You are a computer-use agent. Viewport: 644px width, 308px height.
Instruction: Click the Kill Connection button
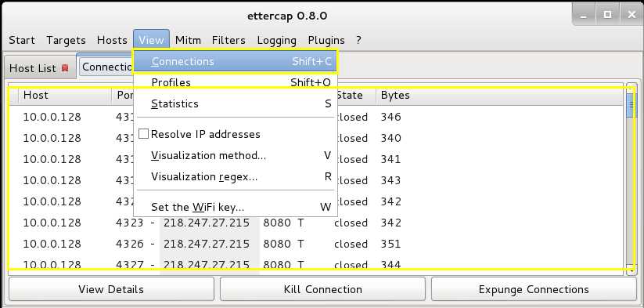[x=323, y=289]
